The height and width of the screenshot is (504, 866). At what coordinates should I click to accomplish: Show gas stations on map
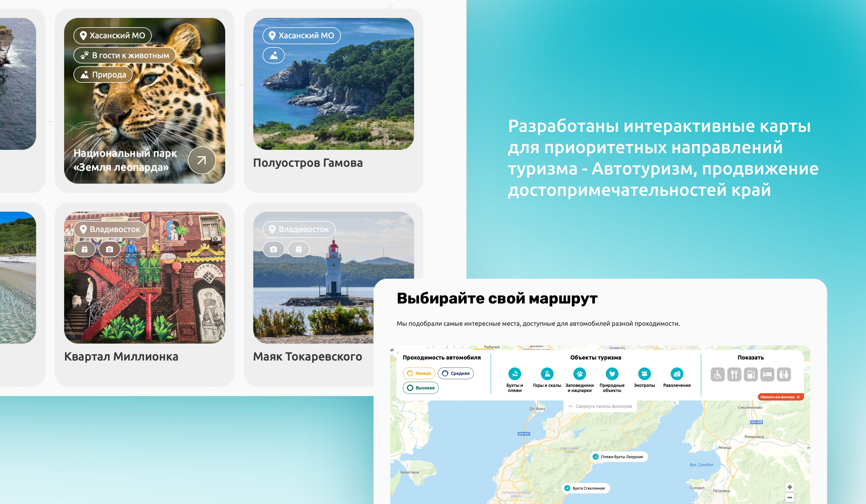750,374
